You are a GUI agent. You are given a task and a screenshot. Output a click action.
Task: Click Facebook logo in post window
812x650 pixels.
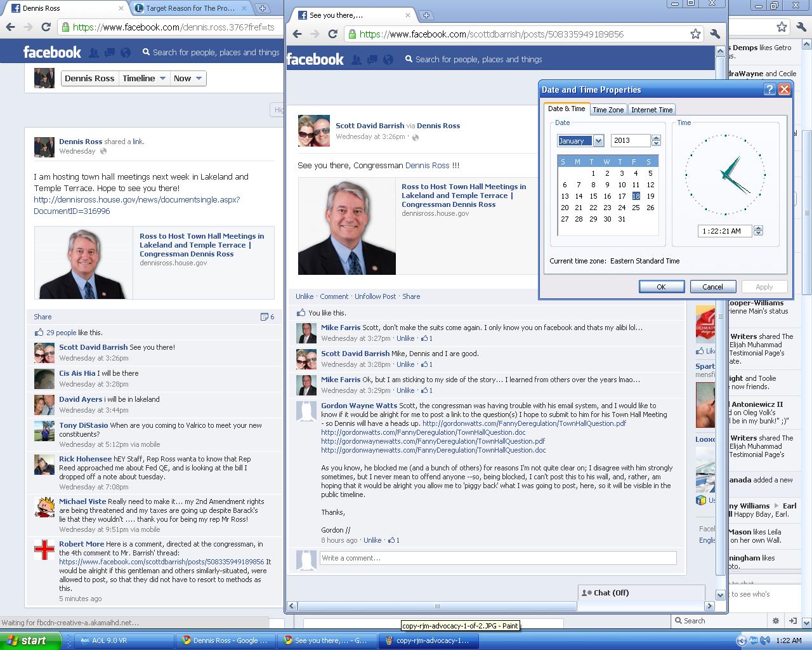(x=315, y=59)
